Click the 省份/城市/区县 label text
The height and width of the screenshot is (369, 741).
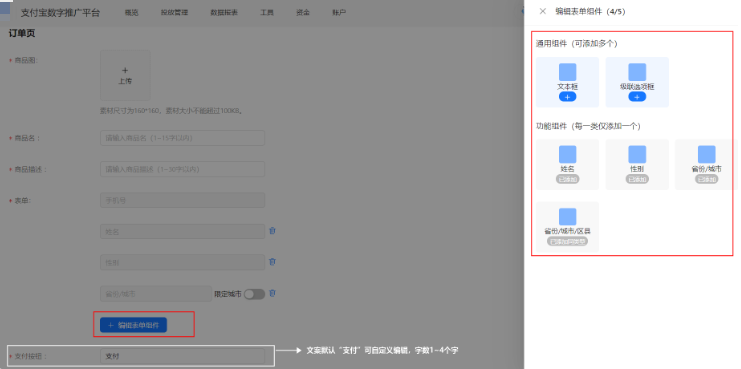click(568, 232)
